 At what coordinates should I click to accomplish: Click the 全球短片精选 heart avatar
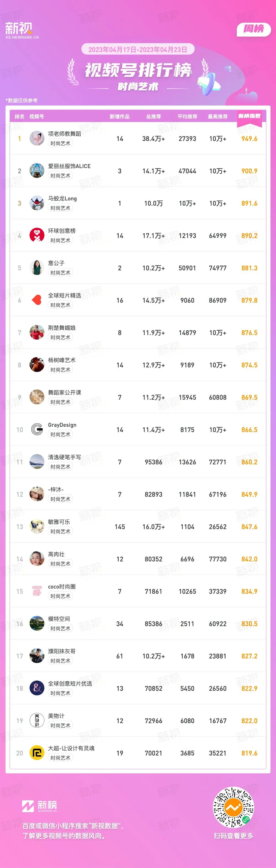[37, 300]
